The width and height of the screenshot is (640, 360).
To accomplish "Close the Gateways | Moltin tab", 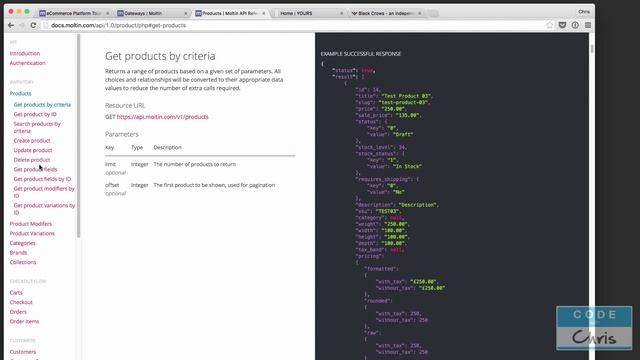I will [186, 13].
